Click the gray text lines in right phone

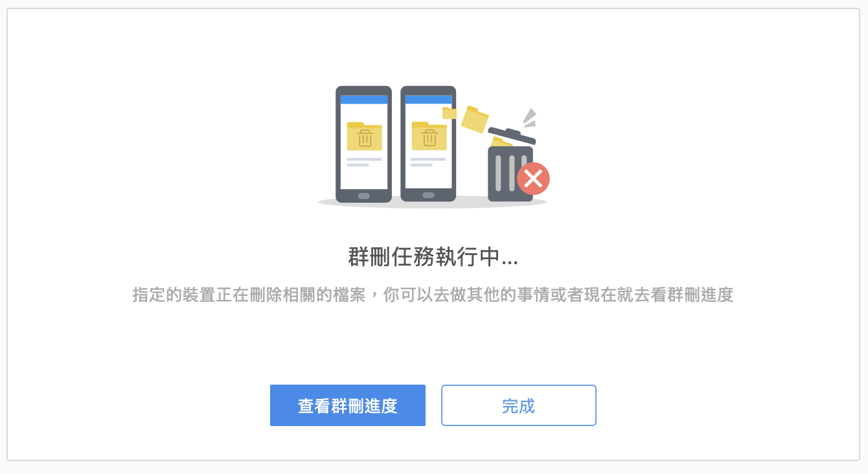(x=428, y=162)
